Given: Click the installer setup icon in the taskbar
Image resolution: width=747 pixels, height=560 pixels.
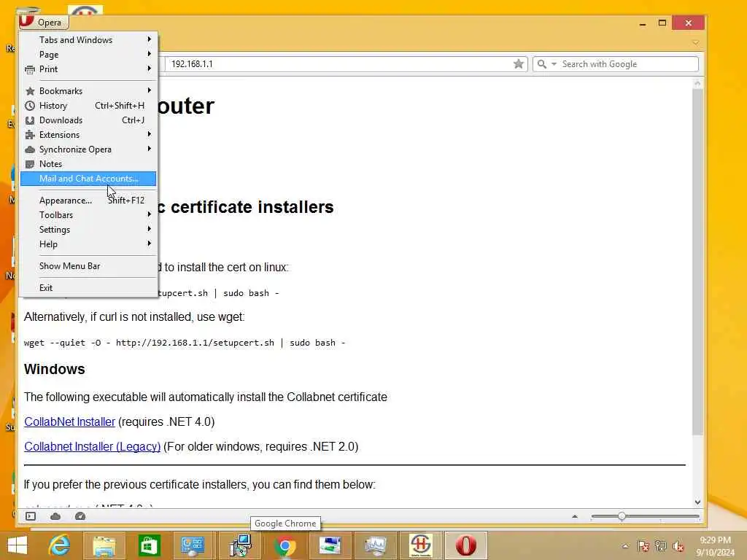Looking at the screenshot, I should 241,545.
